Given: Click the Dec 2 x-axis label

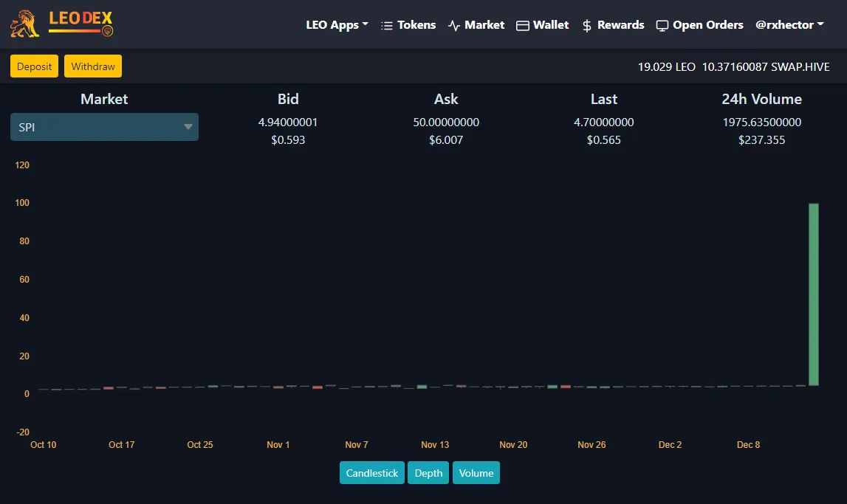Looking at the screenshot, I should [670, 445].
